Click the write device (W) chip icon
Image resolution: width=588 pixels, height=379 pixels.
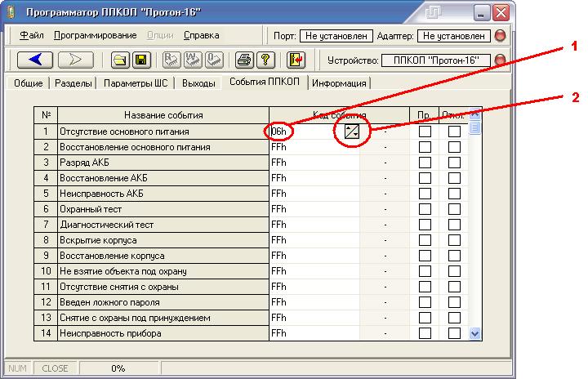(193, 60)
